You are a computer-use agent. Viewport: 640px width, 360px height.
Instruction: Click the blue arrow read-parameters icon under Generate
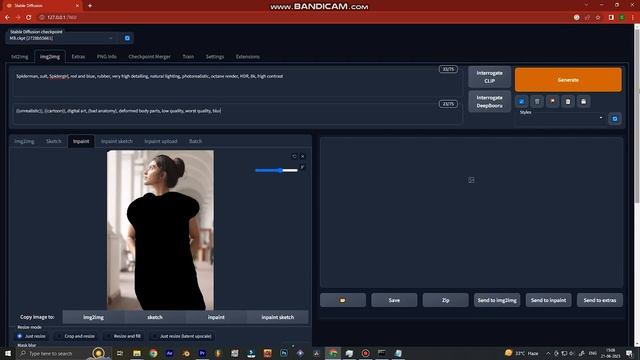pyautogui.click(x=521, y=101)
